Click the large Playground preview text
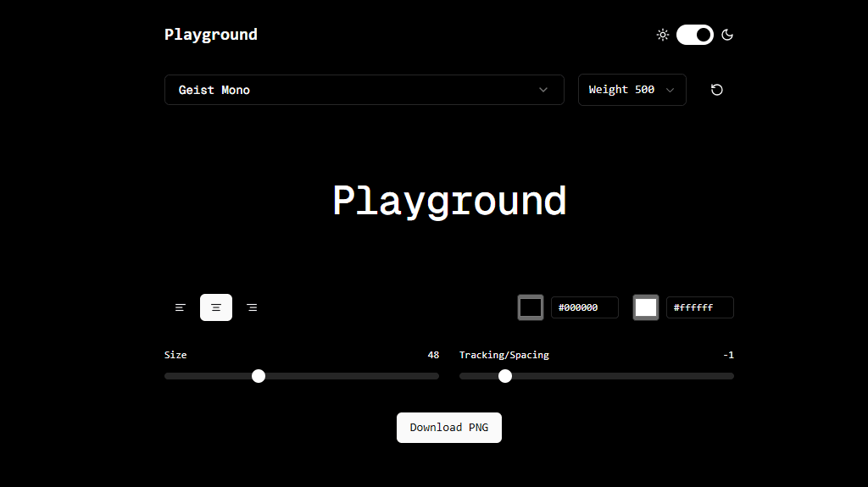868x487 pixels. tap(448, 202)
